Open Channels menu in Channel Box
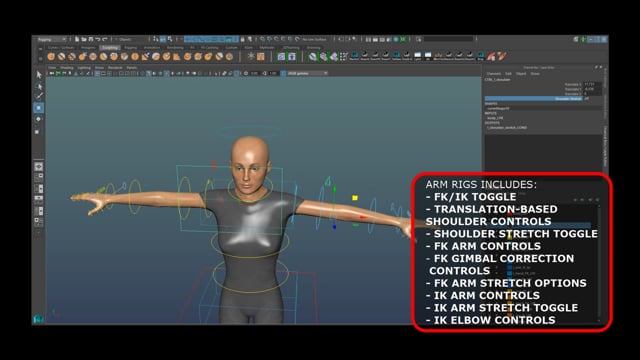This screenshot has height=360, width=640. coord(493,74)
